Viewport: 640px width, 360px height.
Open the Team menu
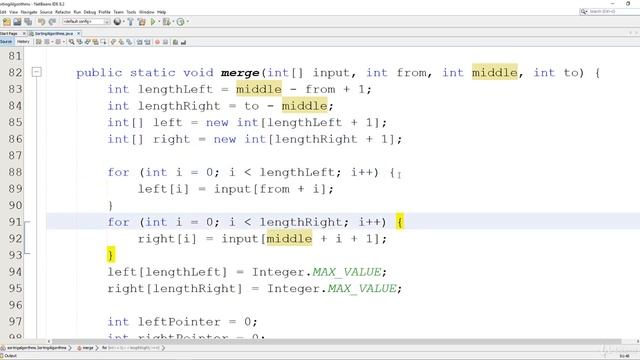click(118, 12)
